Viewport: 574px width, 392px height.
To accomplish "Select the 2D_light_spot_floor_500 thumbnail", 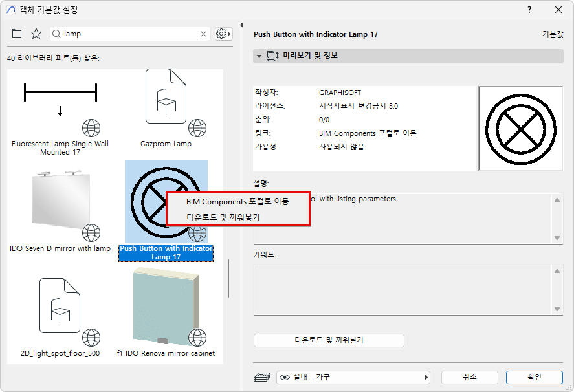I will (60, 305).
